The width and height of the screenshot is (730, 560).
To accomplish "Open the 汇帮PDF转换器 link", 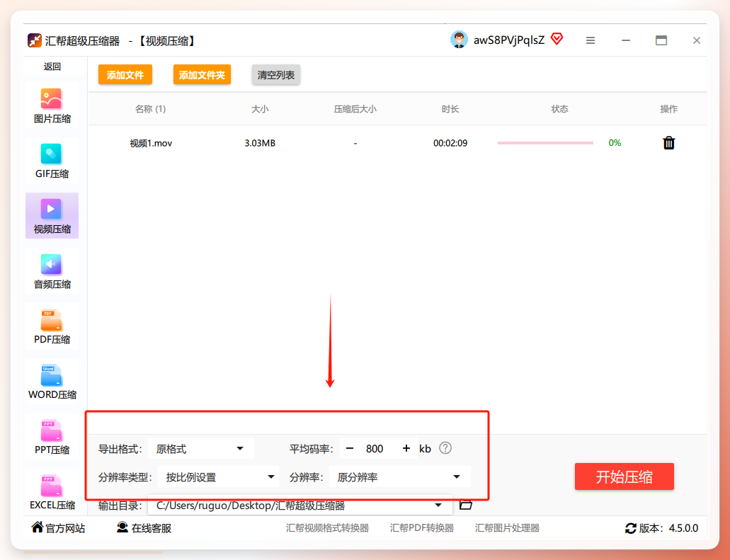I will (x=422, y=528).
